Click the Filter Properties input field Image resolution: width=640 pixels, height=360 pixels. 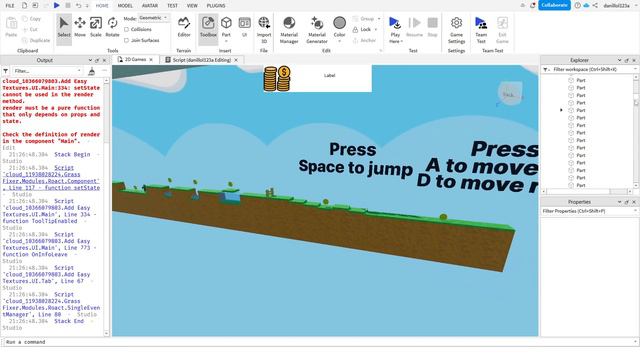coord(589,211)
